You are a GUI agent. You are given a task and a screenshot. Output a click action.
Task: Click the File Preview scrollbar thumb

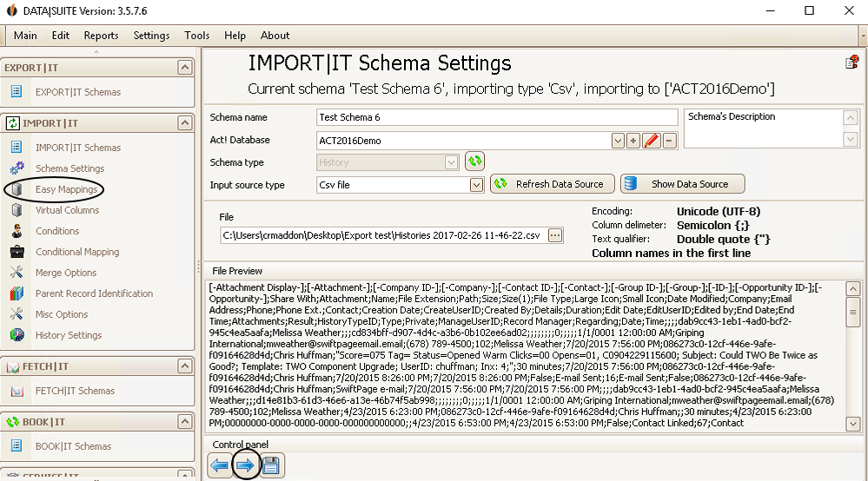click(x=853, y=313)
